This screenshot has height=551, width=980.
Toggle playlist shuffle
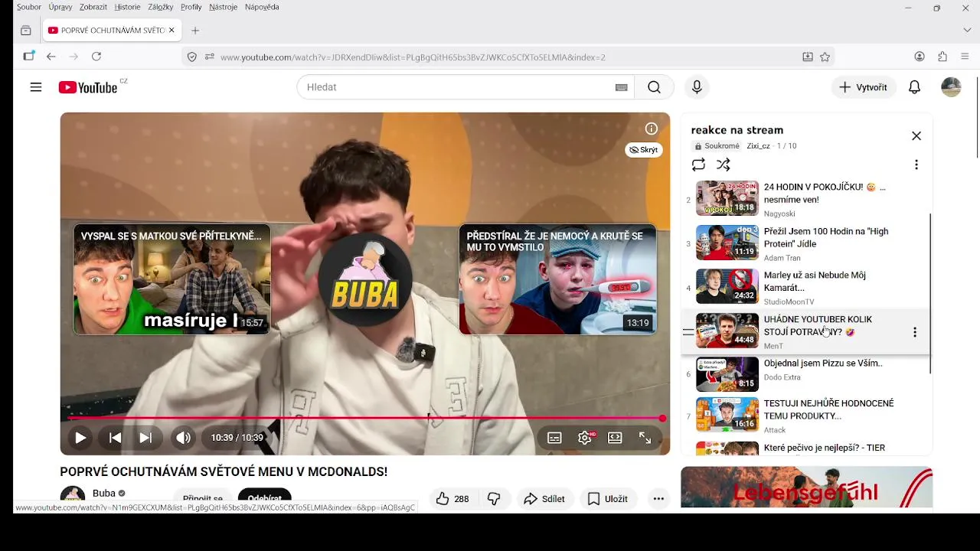click(x=724, y=165)
